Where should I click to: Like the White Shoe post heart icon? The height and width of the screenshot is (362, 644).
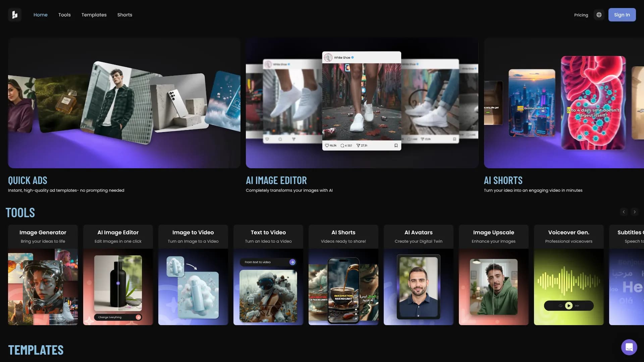pyautogui.click(x=327, y=145)
